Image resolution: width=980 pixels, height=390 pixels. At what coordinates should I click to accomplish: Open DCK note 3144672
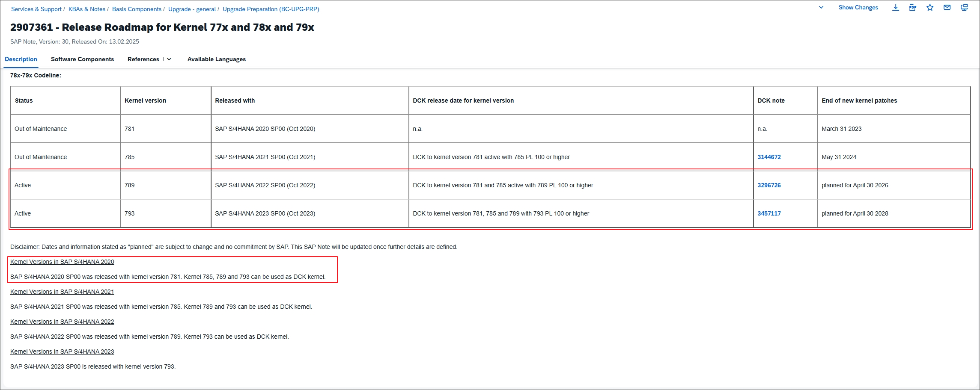(769, 157)
